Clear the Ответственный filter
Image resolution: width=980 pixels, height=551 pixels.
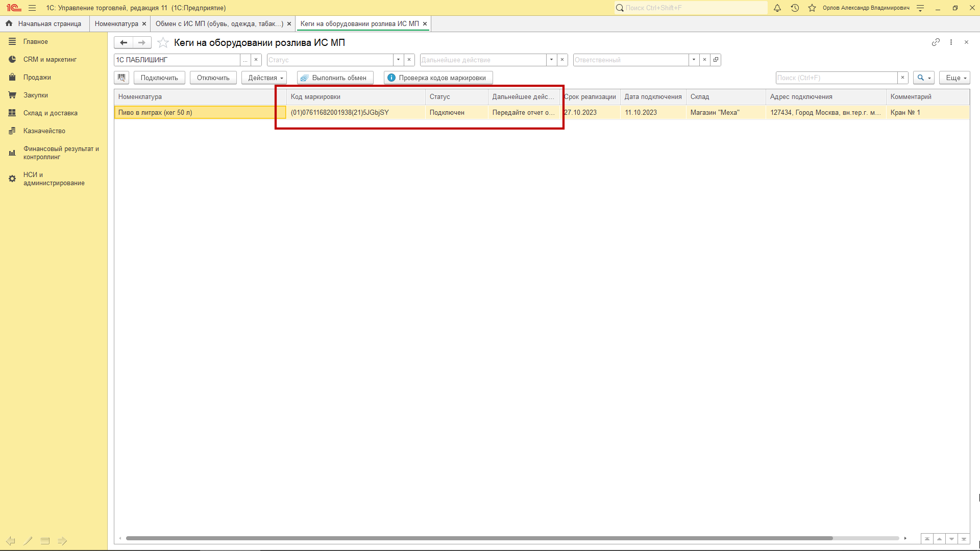(704, 60)
